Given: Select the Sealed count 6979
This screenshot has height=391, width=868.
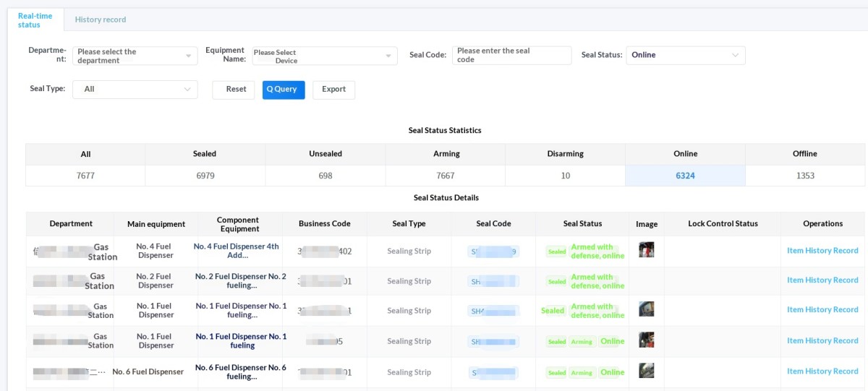Looking at the screenshot, I should pos(205,176).
